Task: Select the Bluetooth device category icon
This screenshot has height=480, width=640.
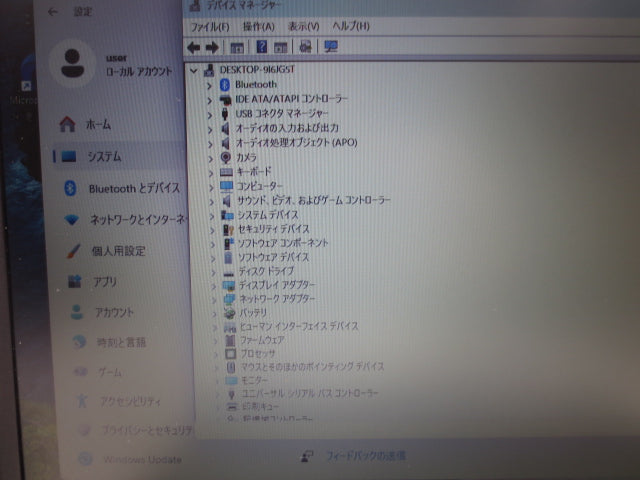Action: tap(225, 85)
